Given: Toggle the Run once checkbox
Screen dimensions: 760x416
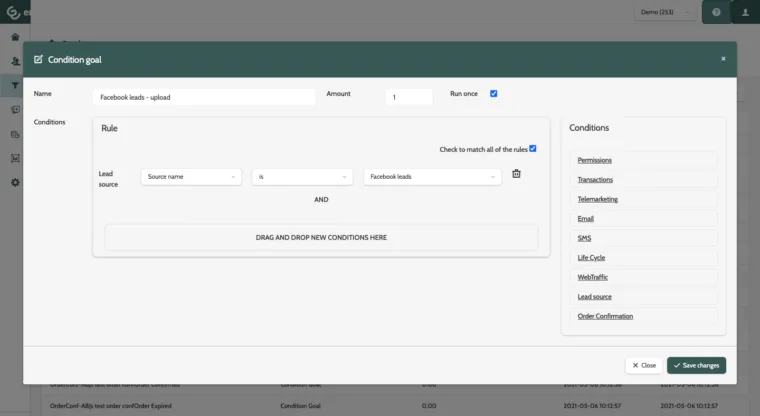Looking at the screenshot, I should click(493, 94).
